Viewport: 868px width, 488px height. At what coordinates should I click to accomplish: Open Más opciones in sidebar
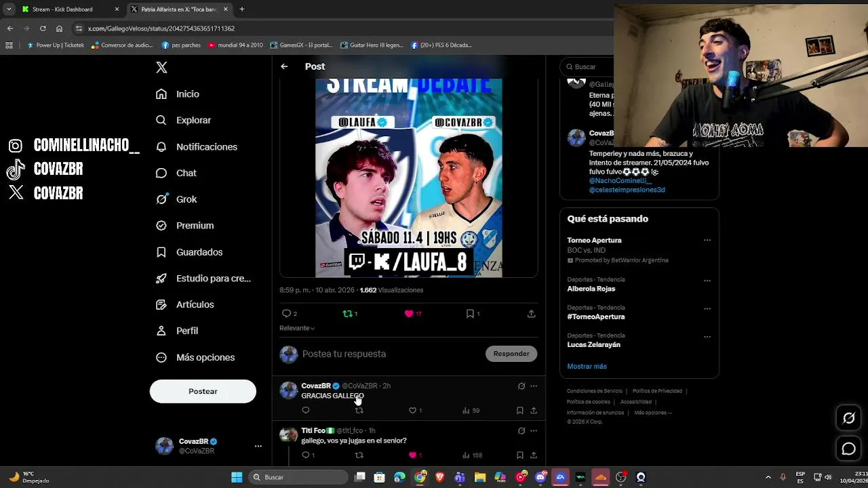pyautogui.click(x=195, y=357)
